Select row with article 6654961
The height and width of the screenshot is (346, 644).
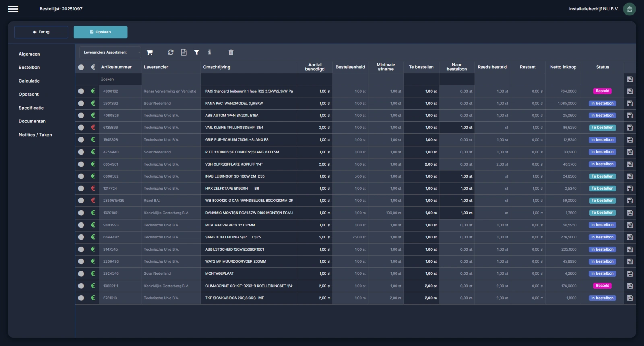click(x=81, y=164)
